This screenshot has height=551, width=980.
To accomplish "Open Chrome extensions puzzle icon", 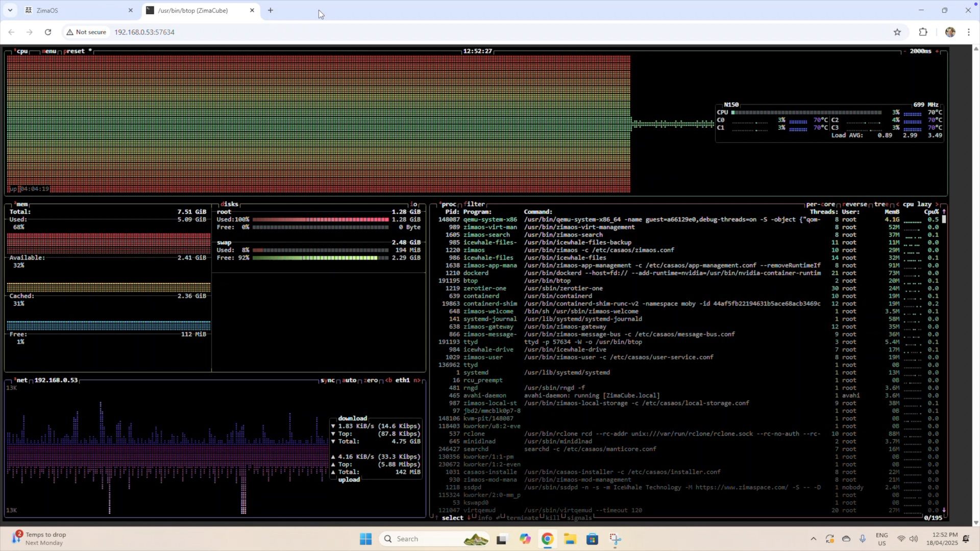I will [923, 32].
